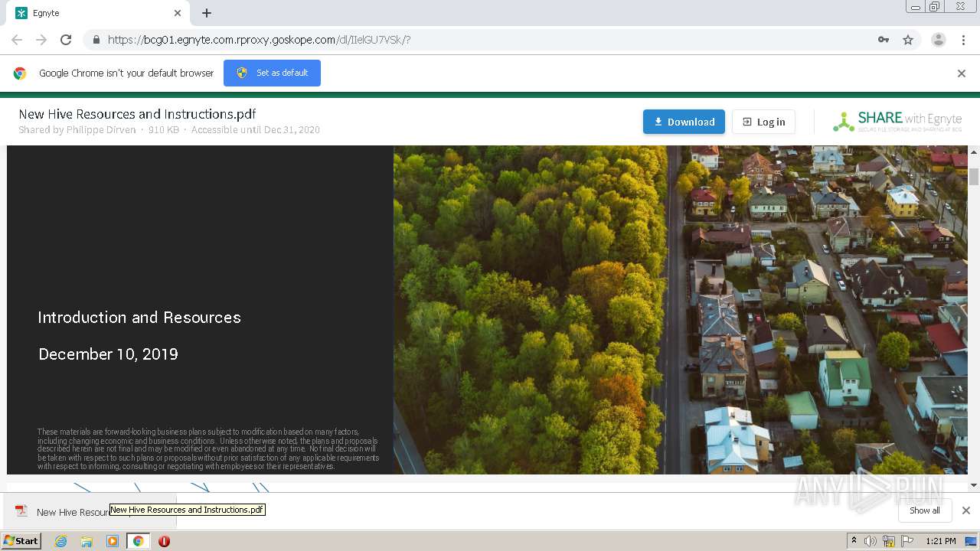Open the network tray icon
Screen dimensions: 980x551
(x=889, y=541)
